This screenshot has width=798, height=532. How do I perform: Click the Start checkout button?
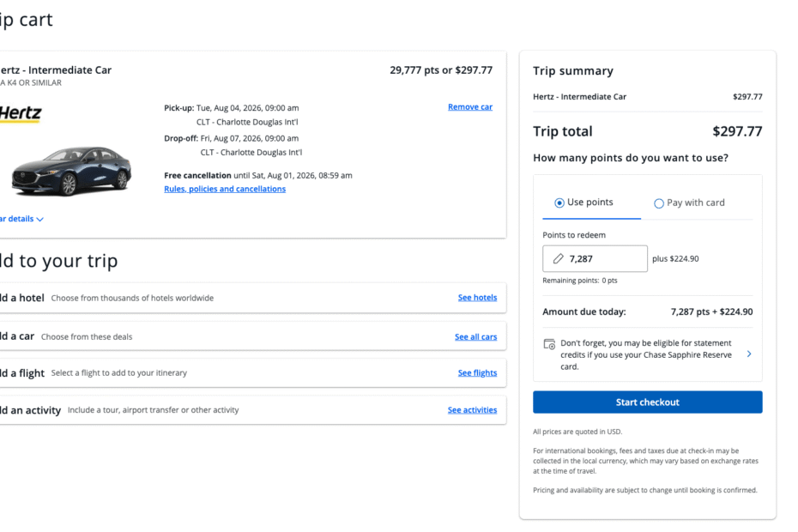coord(647,402)
